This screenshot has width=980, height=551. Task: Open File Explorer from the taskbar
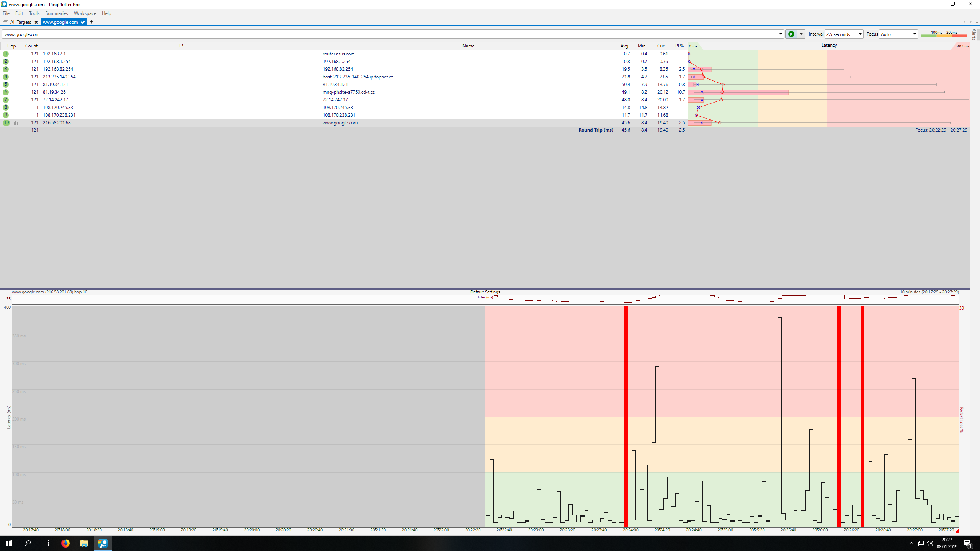84,543
